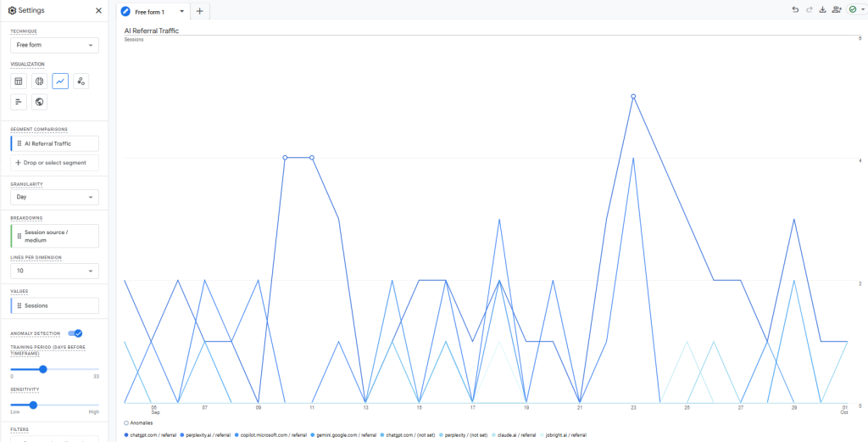Click the Filters section heading

[19, 429]
